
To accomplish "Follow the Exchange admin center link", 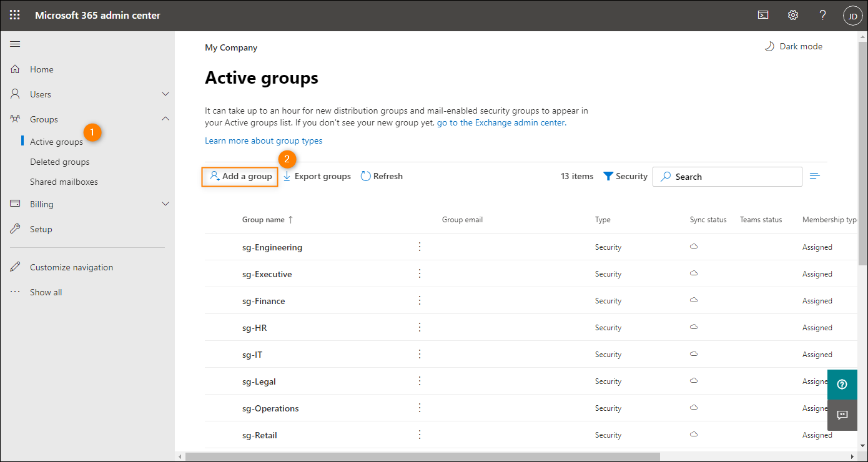I will (500, 122).
